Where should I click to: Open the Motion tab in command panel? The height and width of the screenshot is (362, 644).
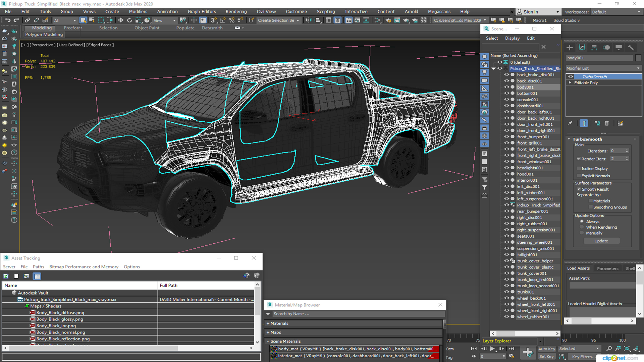click(606, 48)
